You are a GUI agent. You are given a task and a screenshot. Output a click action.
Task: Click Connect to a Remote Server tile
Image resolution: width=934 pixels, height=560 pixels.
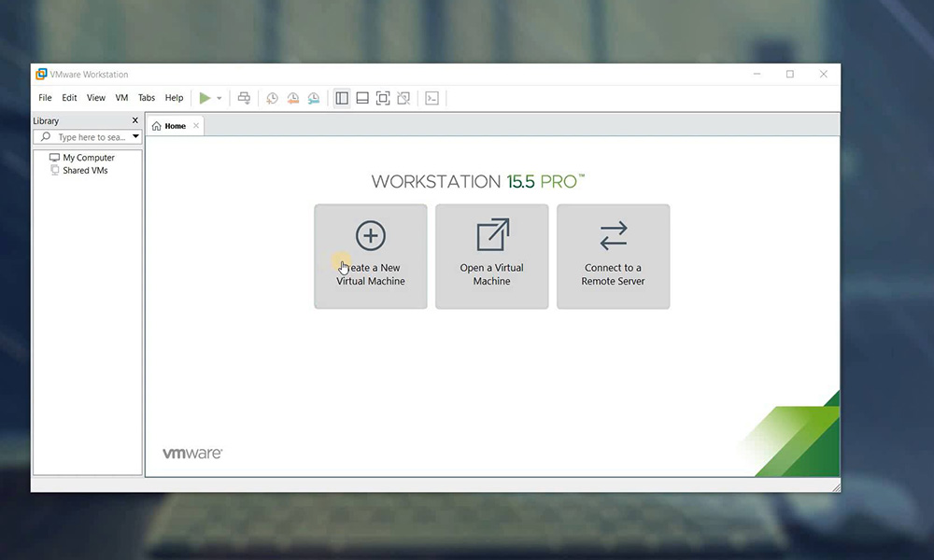click(614, 257)
